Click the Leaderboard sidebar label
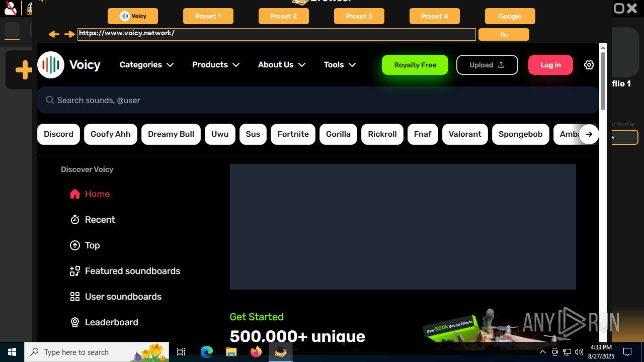644x362 pixels. 111,322
